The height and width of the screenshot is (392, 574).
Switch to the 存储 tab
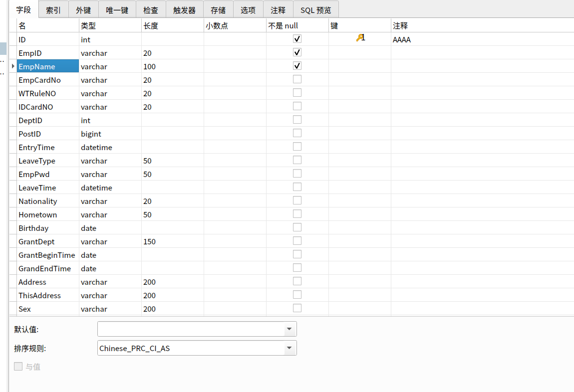click(218, 10)
